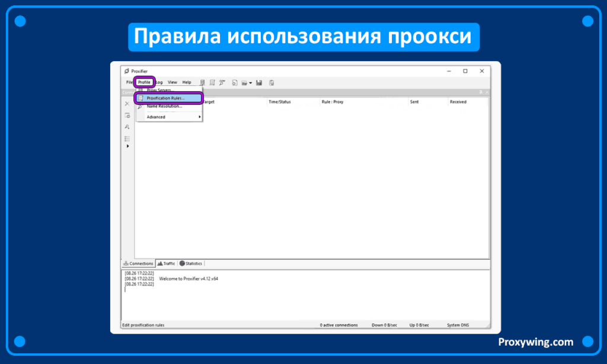Viewport: 607px width, 364px height.
Task: Click 'Down 0 B/sec' status entry
Action: (384, 325)
